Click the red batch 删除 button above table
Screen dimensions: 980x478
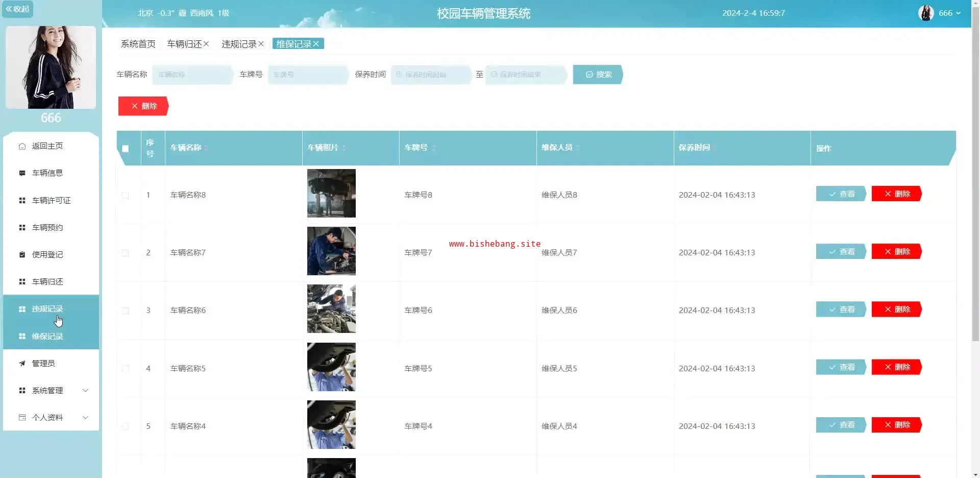point(143,106)
